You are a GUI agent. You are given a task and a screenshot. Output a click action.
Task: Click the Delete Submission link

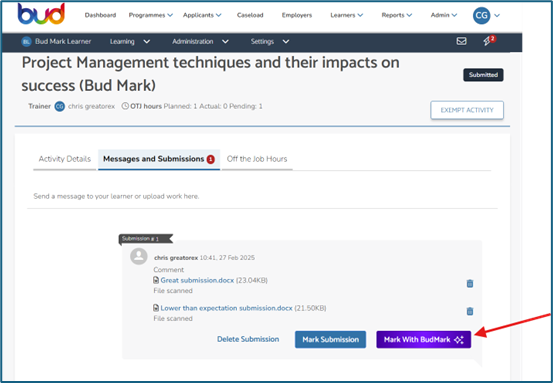tap(248, 339)
